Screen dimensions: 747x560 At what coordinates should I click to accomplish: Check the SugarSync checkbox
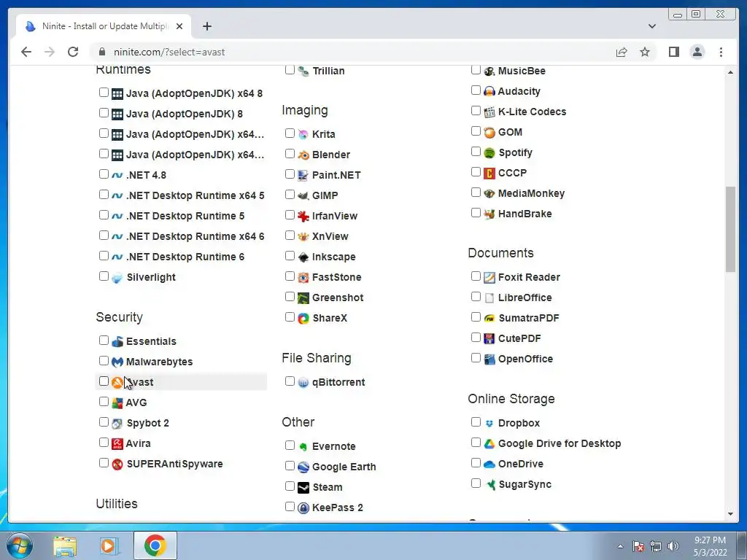pos(476,483)
